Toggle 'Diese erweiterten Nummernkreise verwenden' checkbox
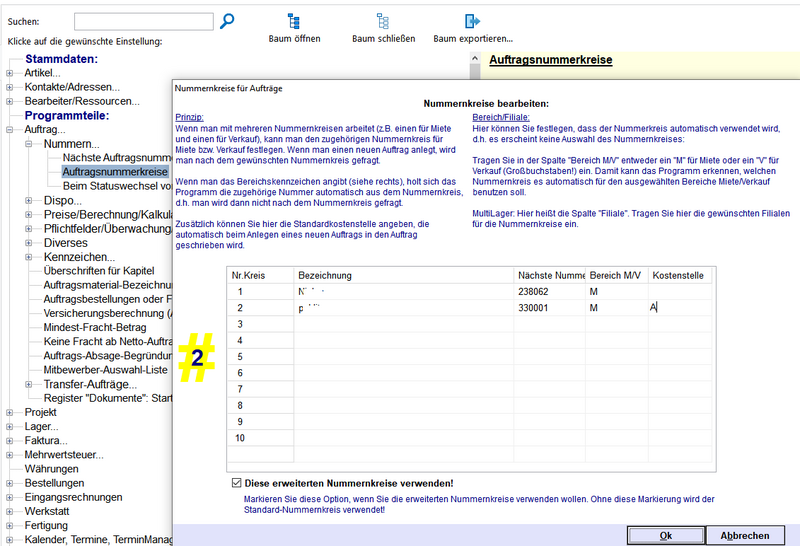Viewport: 800px width, 546px height. pyautogui.click(x=236, y=483)
